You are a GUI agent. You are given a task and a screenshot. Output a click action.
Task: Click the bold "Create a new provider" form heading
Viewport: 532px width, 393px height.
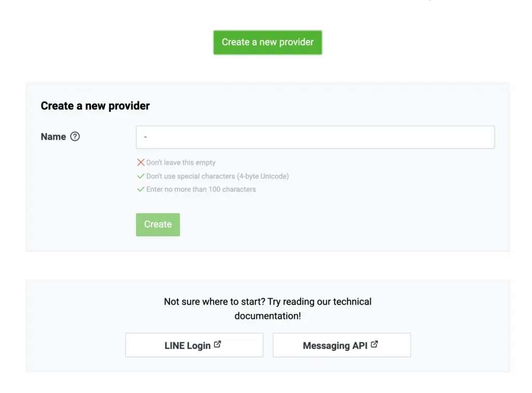pos(95,106)
